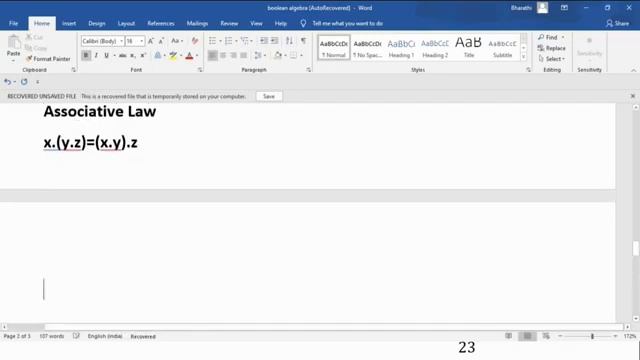Customize Quick Access Toolbar dropdown
The image size is (640, 360).
pos(38,82)
